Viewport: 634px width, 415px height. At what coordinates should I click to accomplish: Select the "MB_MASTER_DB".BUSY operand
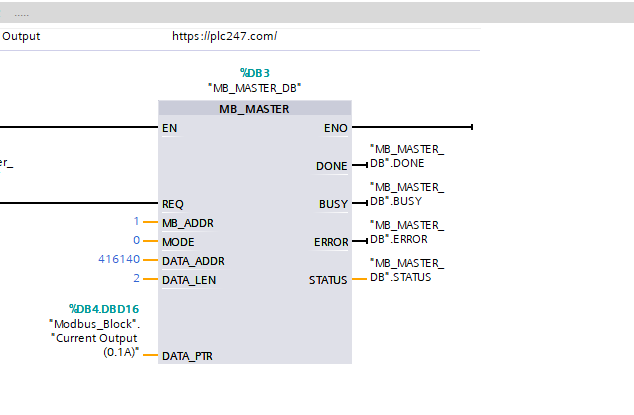407,195
